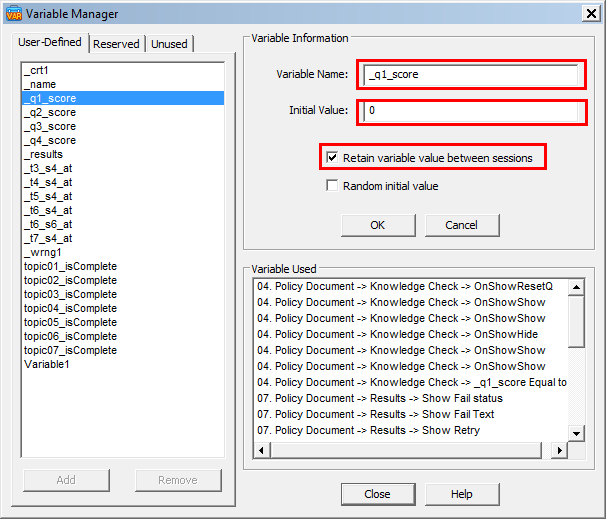The height and width of the screenshot is (519, 606).
Task: Select topic03_isComplete in the list
Action: pyautogui.click(x=70, y=295)
